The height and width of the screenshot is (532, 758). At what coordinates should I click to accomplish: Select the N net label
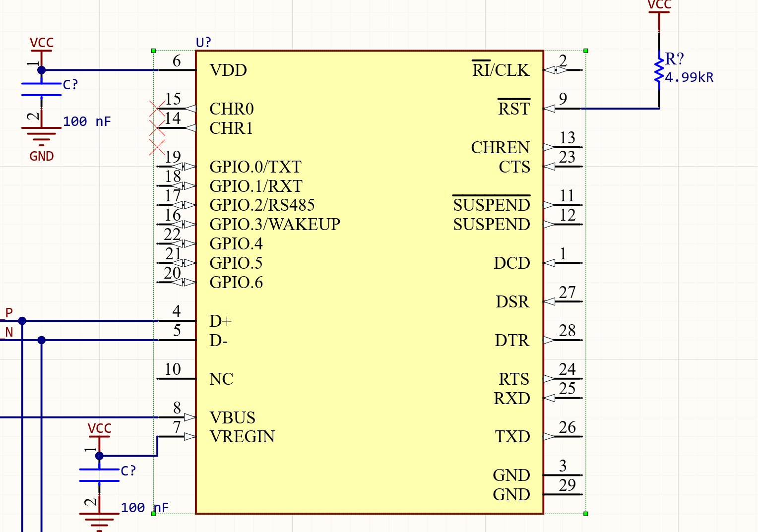[x=9, y=332]
